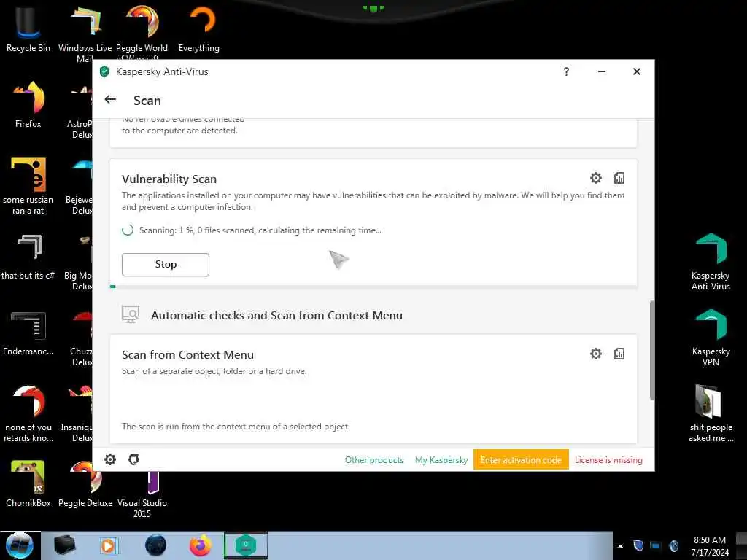Show hidden tray icons arrow
The width and height of the screenshot is (747, 560).
click(x=620, y=546)
